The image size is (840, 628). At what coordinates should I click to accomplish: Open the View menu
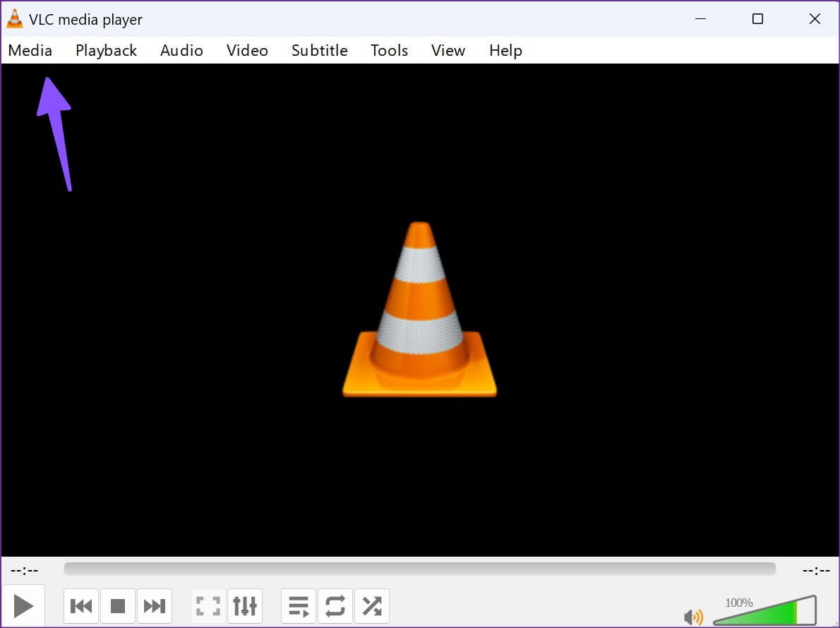448,50
